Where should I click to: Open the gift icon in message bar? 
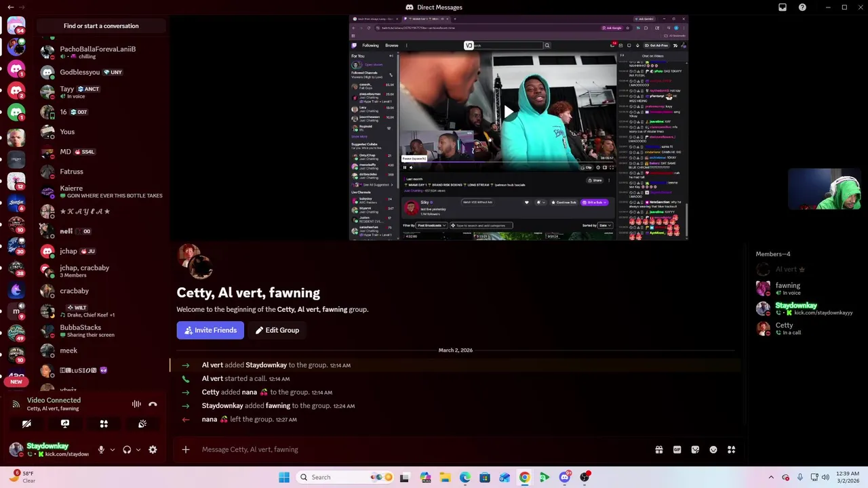(658, 449)
